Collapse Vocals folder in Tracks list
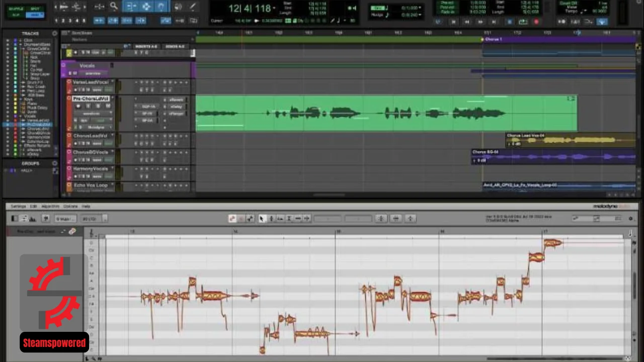The height and width of the screenshot is (362, 644). (x=20, y=116)
